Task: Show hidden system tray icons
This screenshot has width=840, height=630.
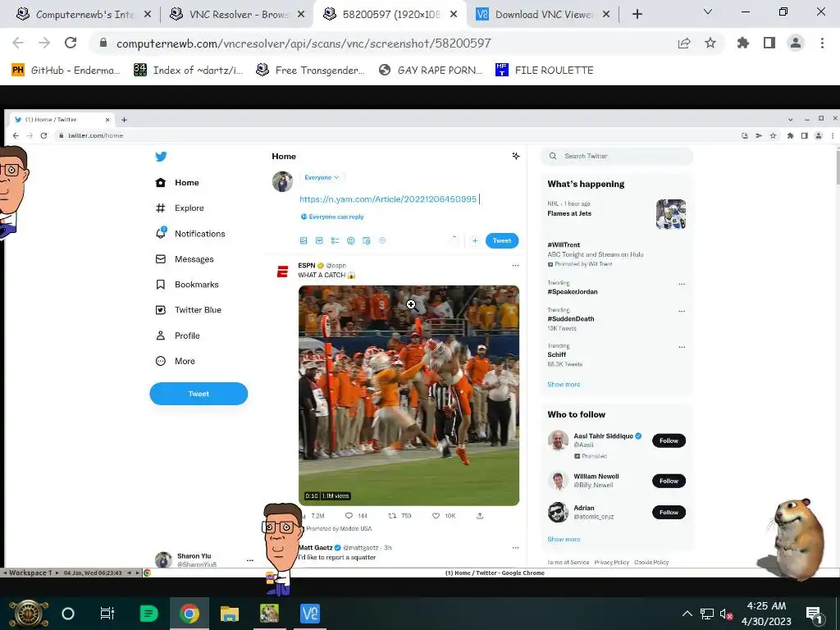Action: [687, 614]
